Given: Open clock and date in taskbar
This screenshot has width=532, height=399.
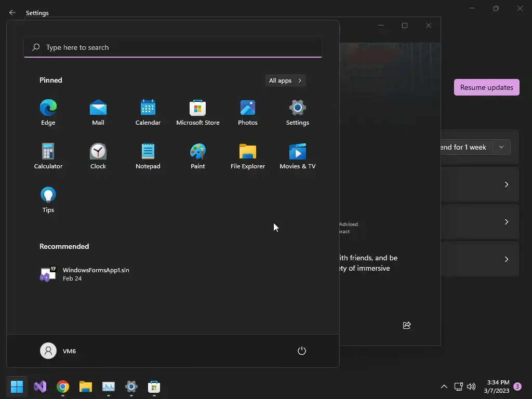Looking at the screenshot, I should pyautogui.click(x=497, y=387).
